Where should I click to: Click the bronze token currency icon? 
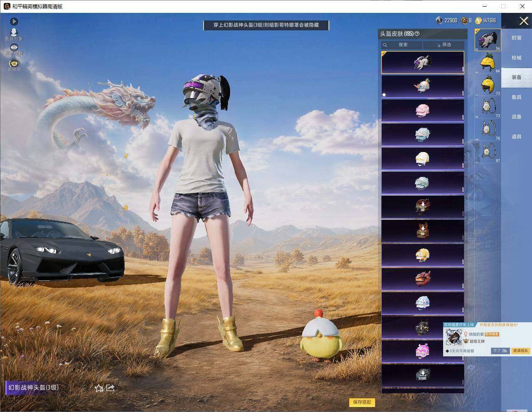(x=464, y=20)
